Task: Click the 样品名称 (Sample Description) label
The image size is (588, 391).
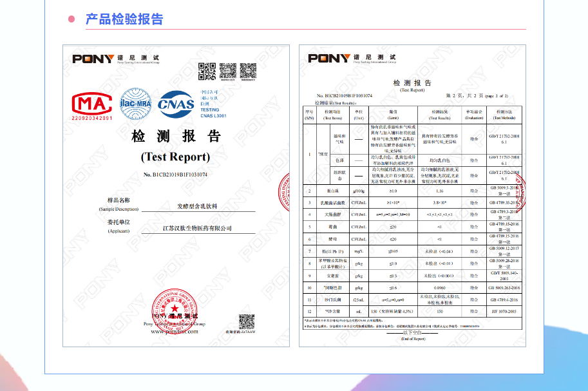Action: tap(119, 204)
